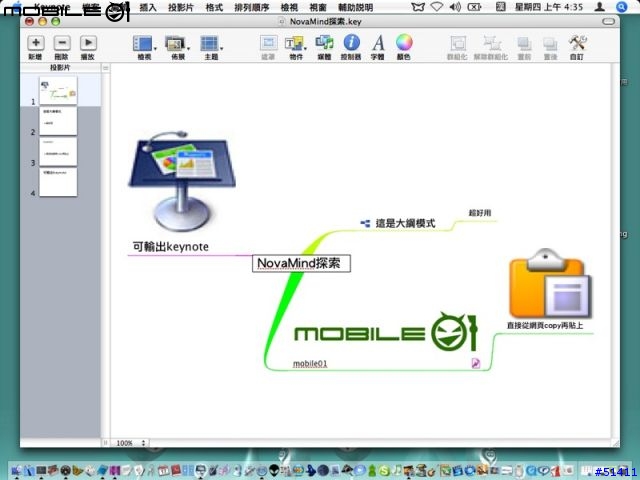Open the 插入 menu
Screen dimensions: 640x480
[x=148, y=7]
